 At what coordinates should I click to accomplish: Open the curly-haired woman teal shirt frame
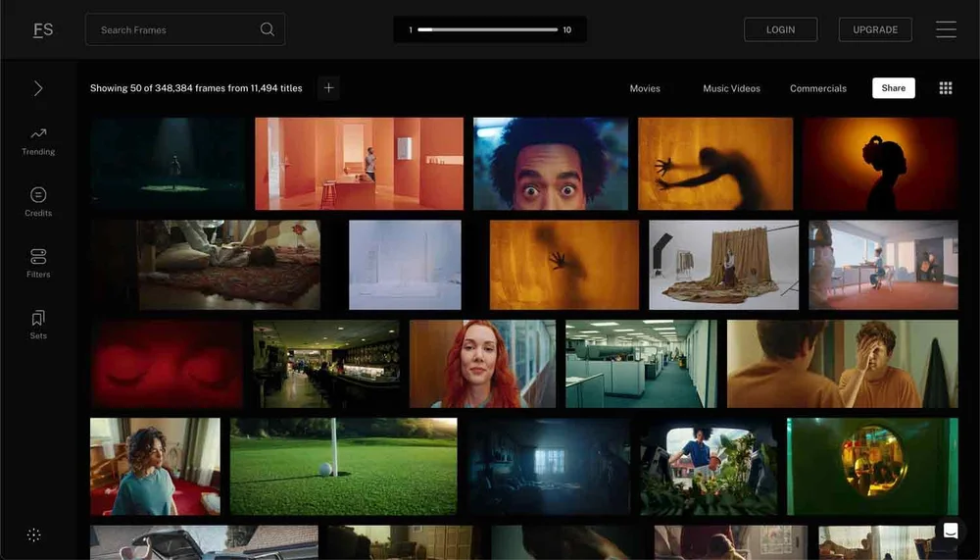click(x=155, y=467)
